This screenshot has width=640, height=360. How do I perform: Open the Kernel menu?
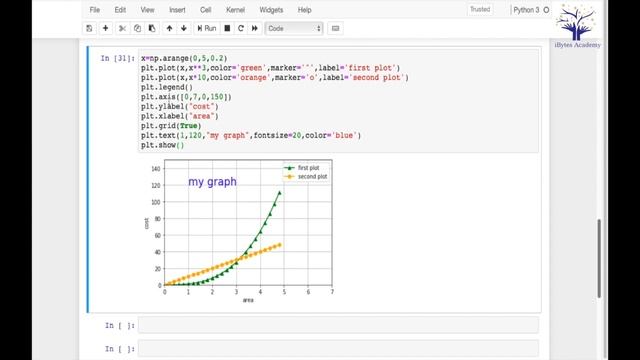pos(236,10)
